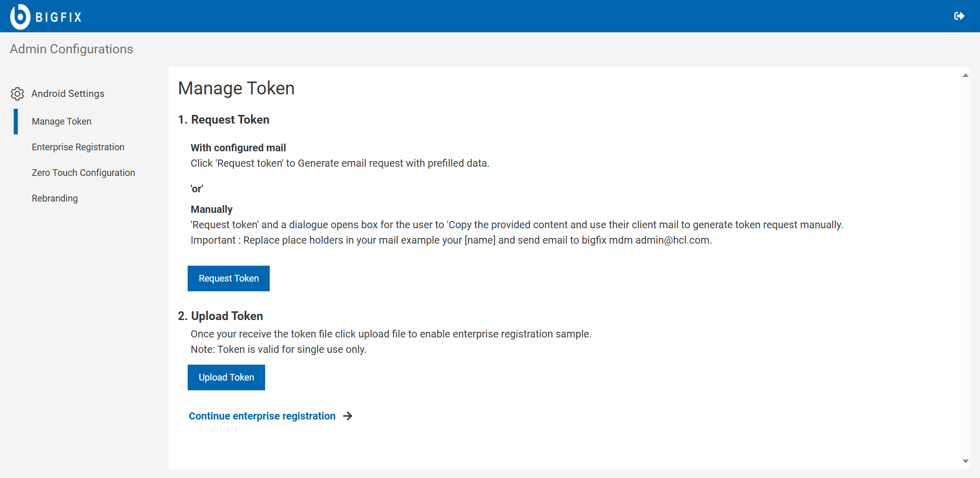Screen dimensions: 980x478
Task: Select Enterprise Registration in the sidebar
Action: click(x=78, y=147)
